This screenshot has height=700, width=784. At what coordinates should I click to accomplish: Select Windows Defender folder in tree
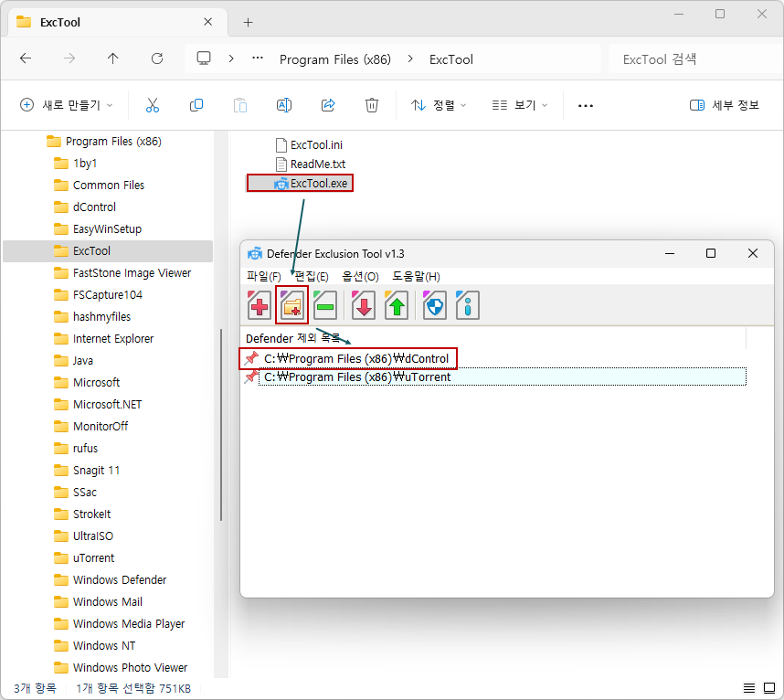tap(108, 580)
